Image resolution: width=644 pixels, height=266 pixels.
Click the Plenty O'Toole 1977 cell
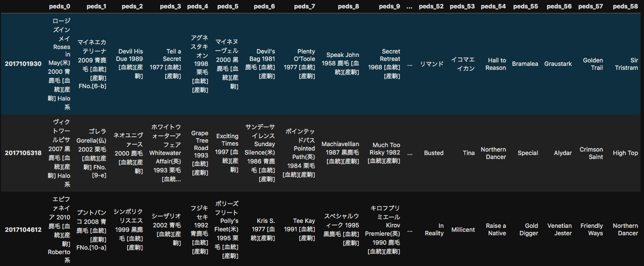tap(299, 64)
